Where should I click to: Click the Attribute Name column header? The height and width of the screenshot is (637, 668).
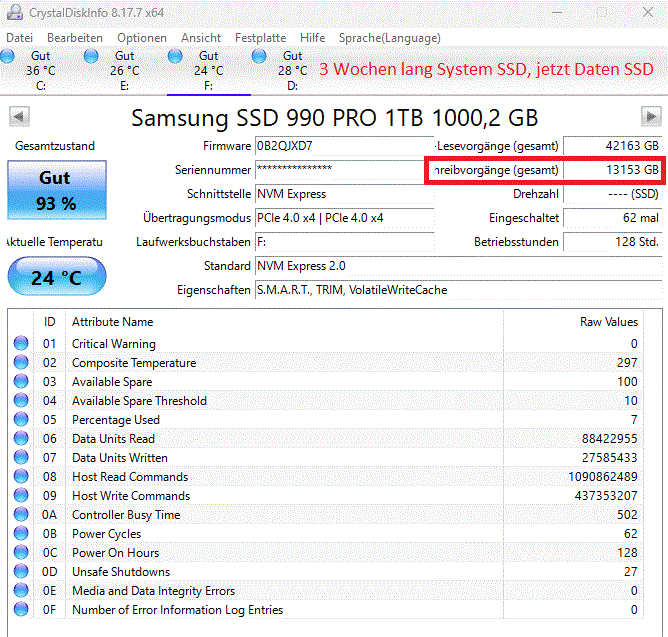pyautogui.click(x=112, y=322)
